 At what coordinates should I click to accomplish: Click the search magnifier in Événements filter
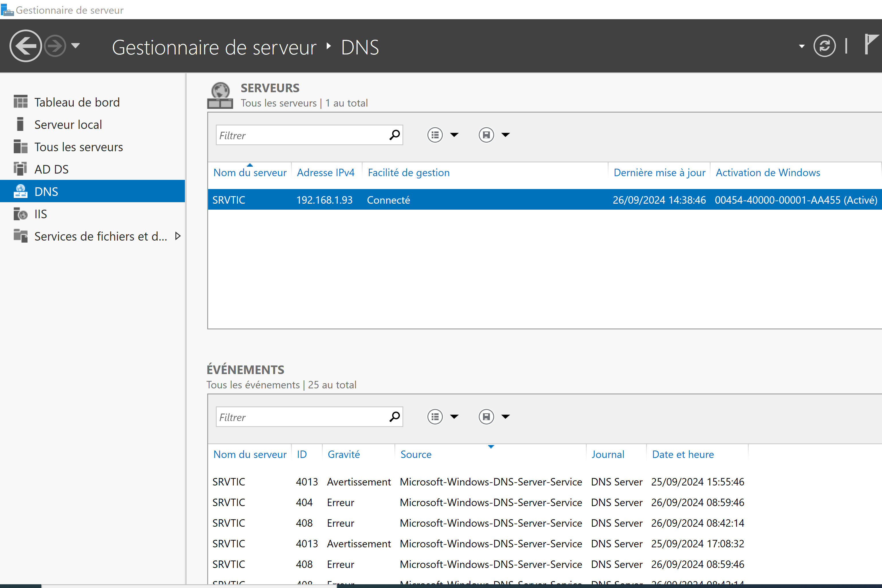point(395,417)
